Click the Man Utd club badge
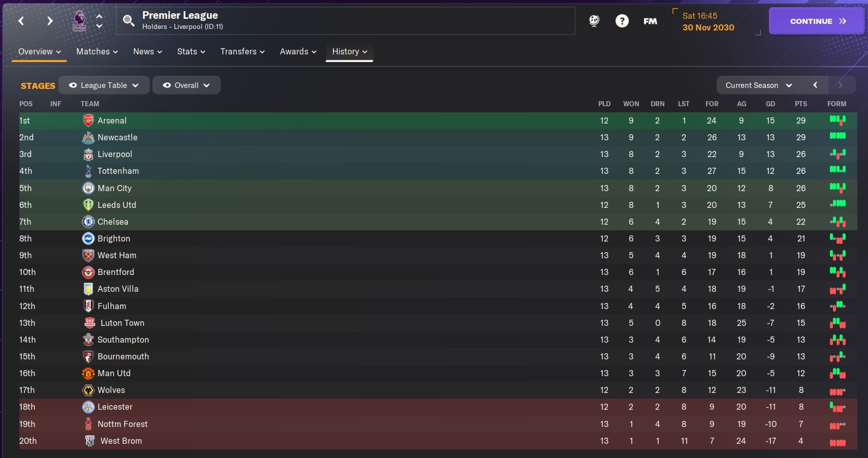The height and width of the screenshot is (458, 868). [88, 373]
